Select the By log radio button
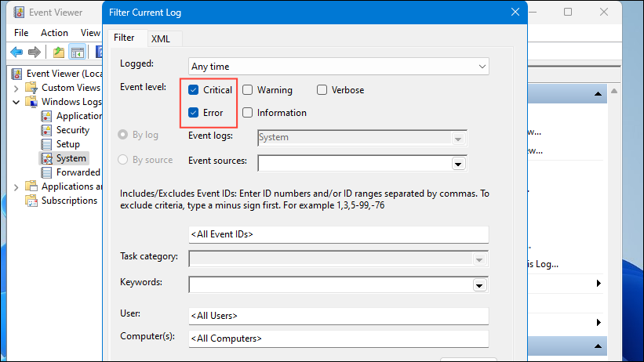644x362 pixels. 123,135
